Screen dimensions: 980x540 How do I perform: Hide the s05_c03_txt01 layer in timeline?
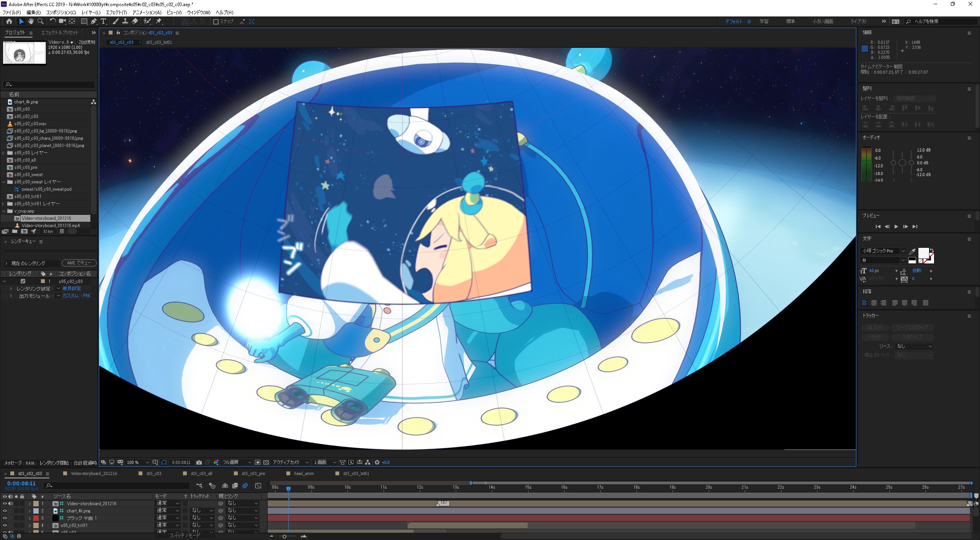coord(5,525)
